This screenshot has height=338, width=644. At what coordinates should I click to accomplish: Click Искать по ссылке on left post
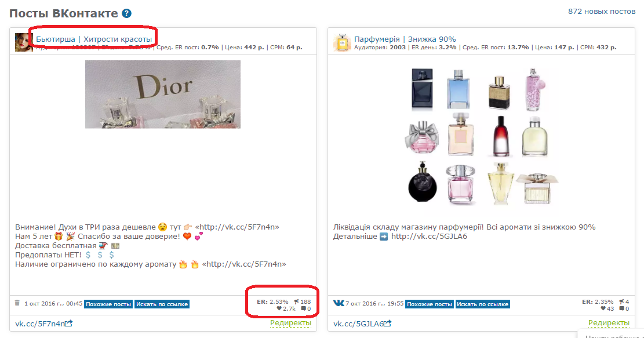pos(162,304)
